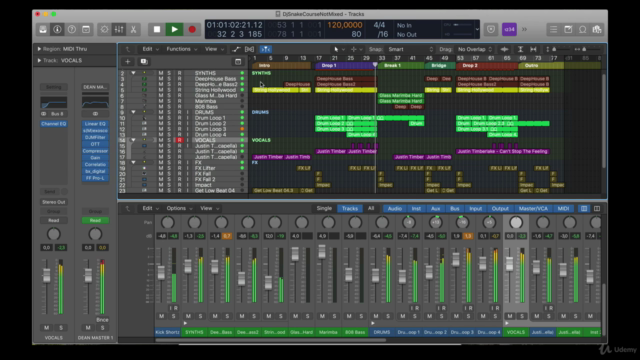Select the Drop 1 arrangement marker
640x360 pixels.
[345, 66]
